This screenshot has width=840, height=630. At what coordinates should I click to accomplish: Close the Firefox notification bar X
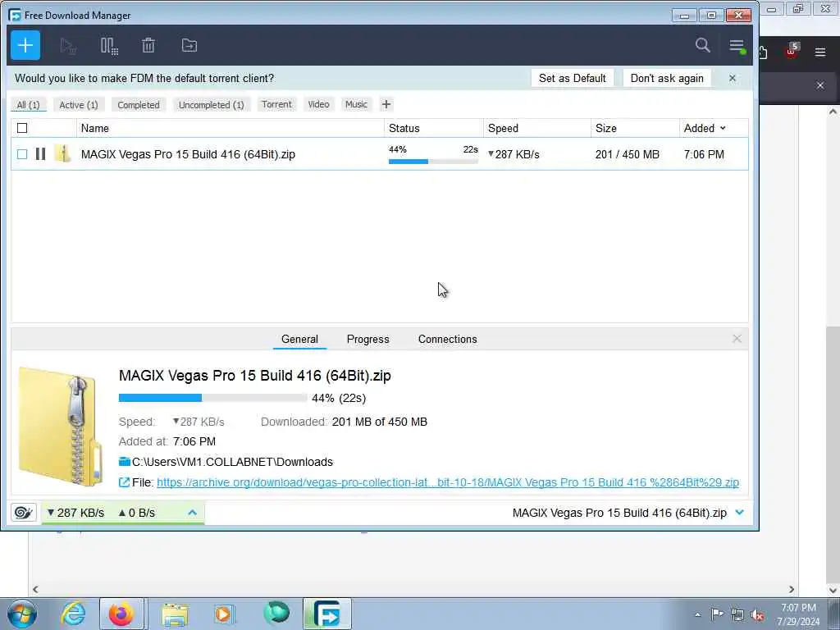tap(819, 85)
